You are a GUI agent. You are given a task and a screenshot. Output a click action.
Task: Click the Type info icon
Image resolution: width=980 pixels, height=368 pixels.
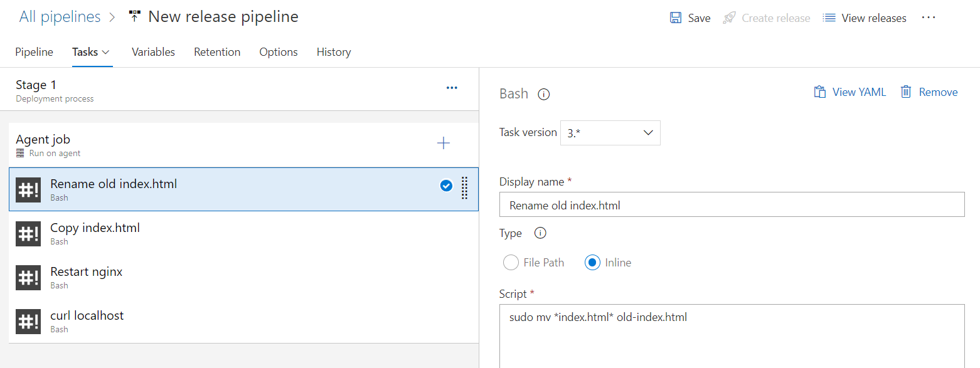point(540,233)
